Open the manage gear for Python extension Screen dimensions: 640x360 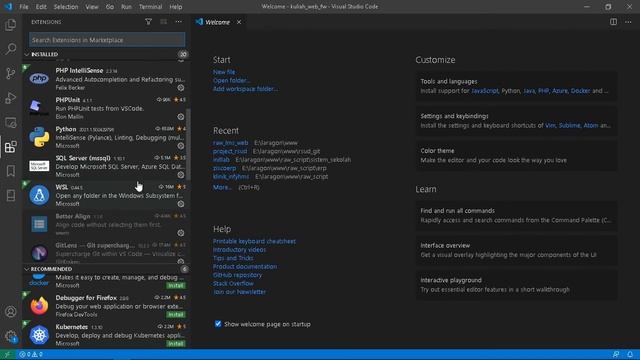(x=181, y=146)
